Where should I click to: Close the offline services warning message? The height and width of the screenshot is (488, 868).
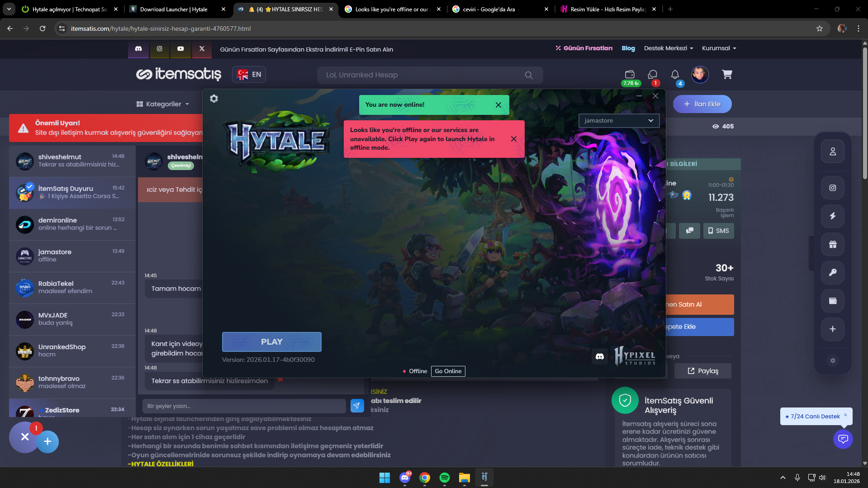click(x=514, y=139)
